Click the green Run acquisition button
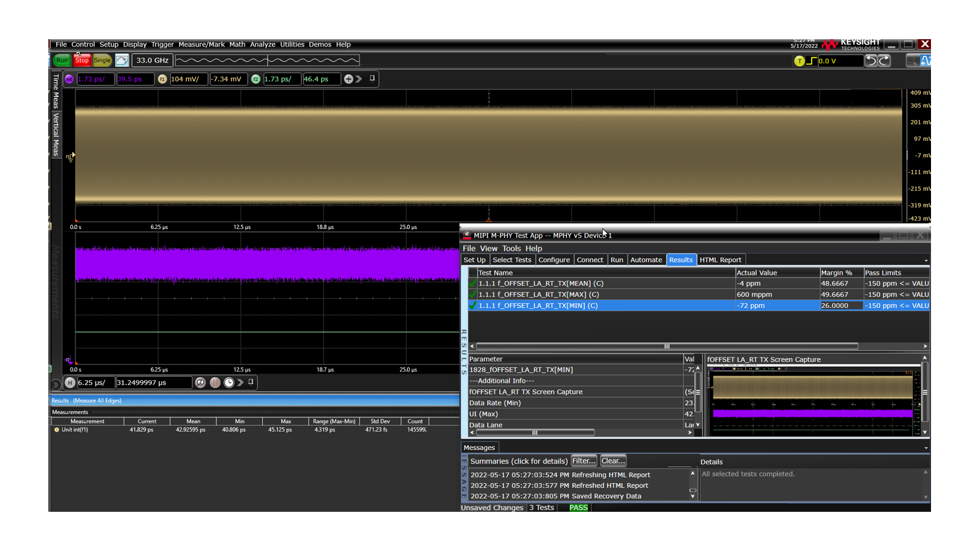 click(x=62, y=60)
